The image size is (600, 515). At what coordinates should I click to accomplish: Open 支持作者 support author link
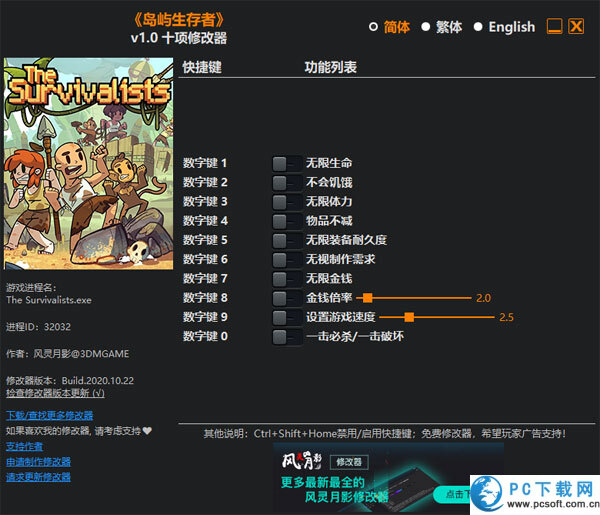(x=25, y=446)
